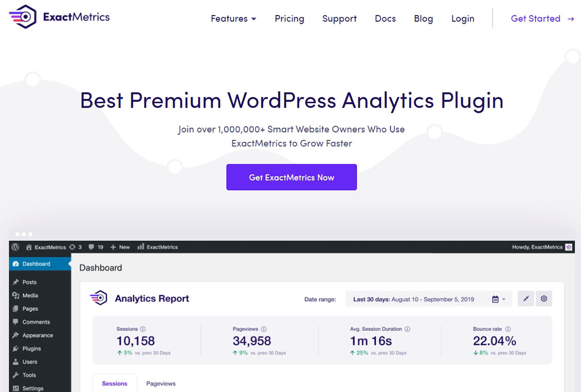Open the Pricing page
The height and width of the screenshot is (392, 581).
tap(290, 19)
